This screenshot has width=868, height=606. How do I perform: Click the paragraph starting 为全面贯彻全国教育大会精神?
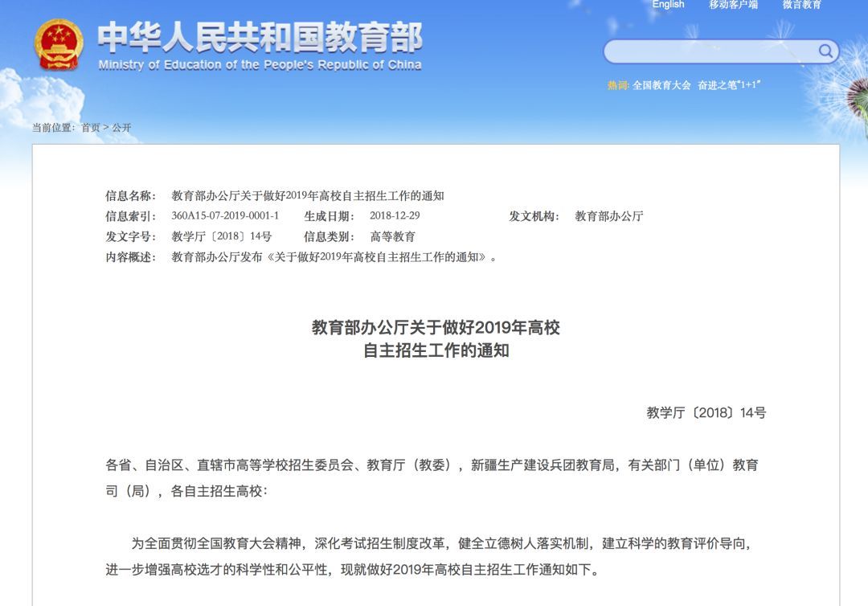point(428,556)
